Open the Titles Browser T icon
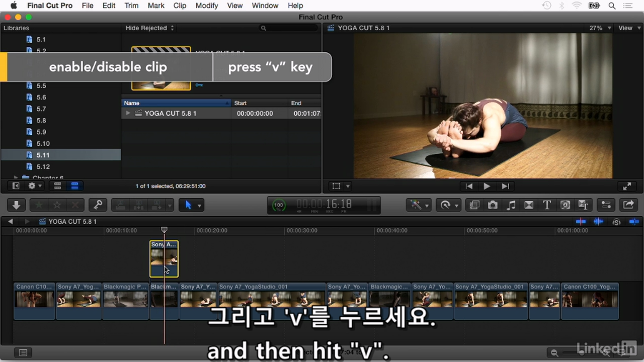This screenshot has width=644, height=362. (547, 205)
